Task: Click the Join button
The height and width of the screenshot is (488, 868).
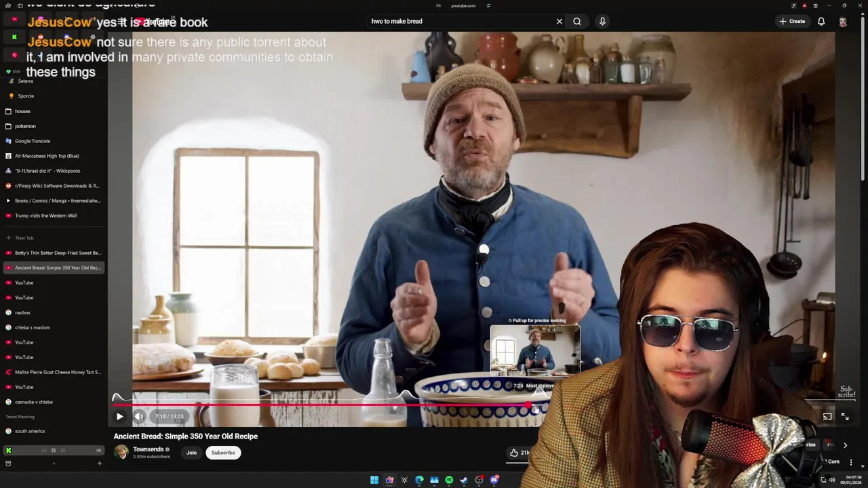Action: click(191, 453)
